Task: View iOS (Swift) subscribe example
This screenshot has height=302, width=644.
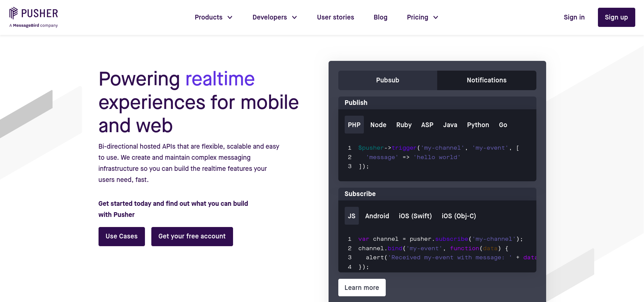Action: [x=415, y=216]
